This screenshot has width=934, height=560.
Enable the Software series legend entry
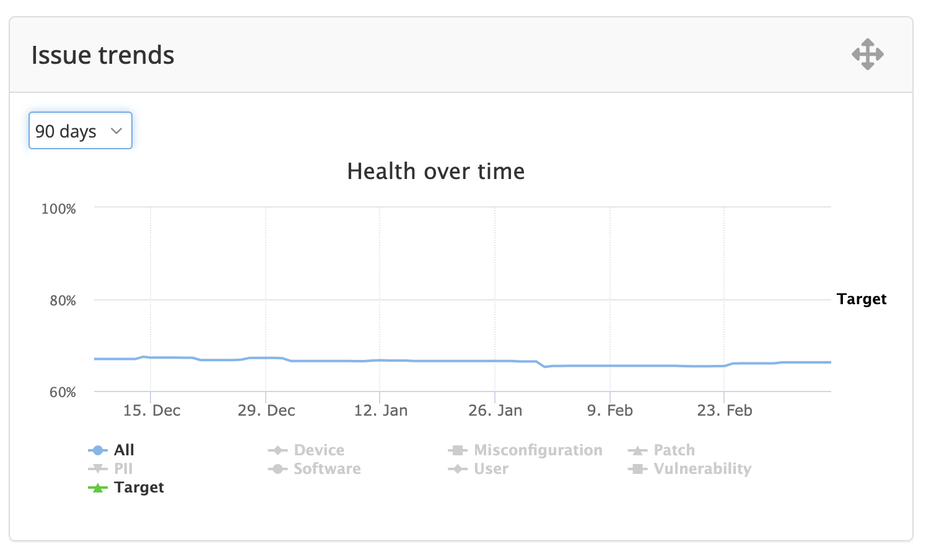coord(327,468)
